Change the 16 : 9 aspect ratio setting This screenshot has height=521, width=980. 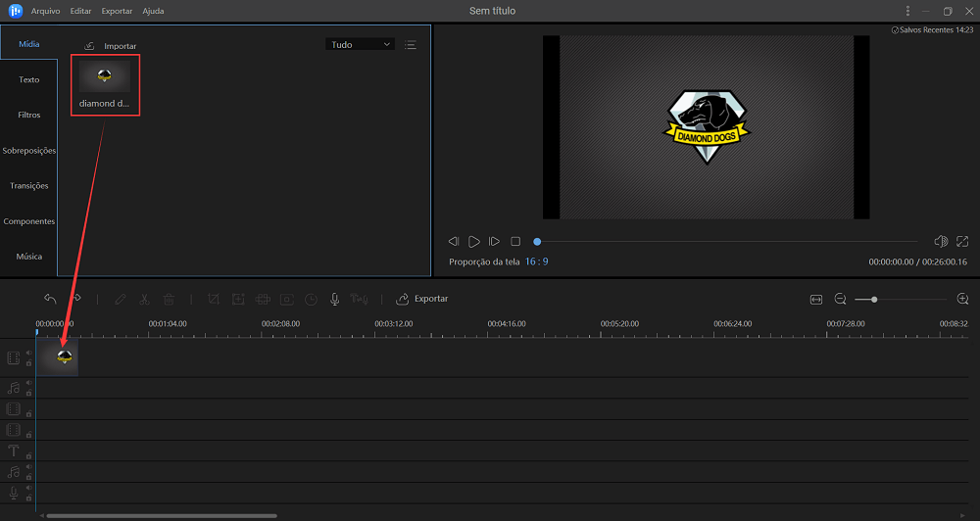536,261
